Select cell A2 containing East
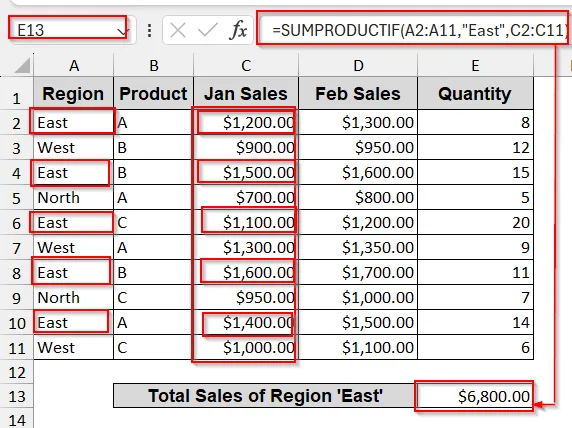The height and width of the screenshot is (428, 572). tap(74, 122)
